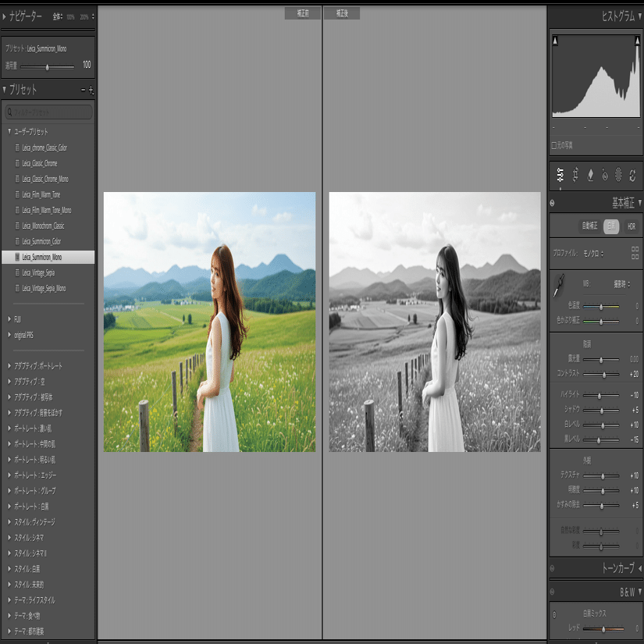Enable the original photo checkbox under histogram
644x644 pixels.
coord(554,145)
